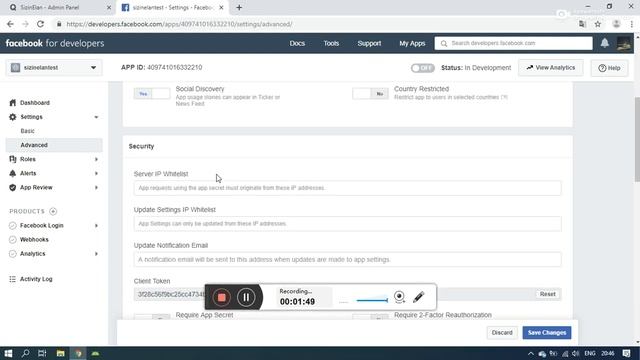Expand the Alerts section arrow
This screenshot has height=360, width=640.
point(96,173)
